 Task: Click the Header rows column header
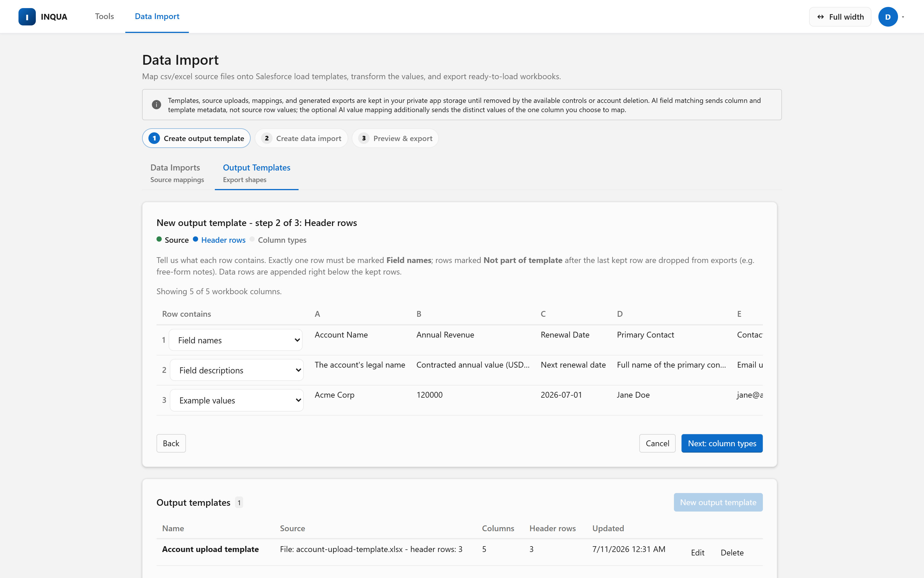tap(552, 528)
